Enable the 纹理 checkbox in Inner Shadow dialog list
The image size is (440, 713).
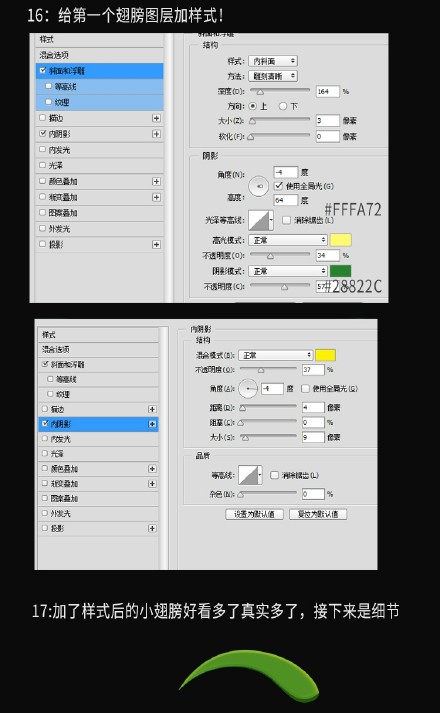click(50, 394)
